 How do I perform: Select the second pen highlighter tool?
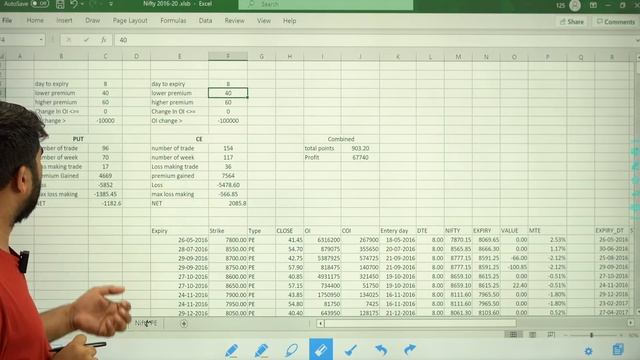coord(261,350)
